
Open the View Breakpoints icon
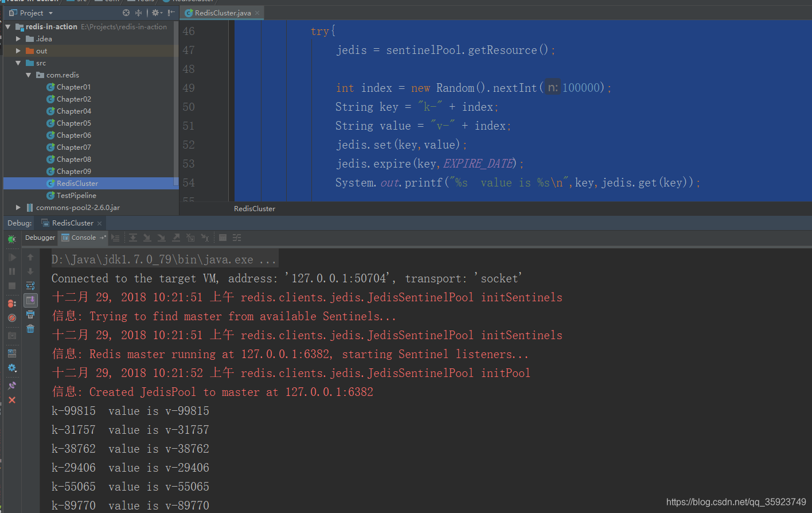click(12, 304)
